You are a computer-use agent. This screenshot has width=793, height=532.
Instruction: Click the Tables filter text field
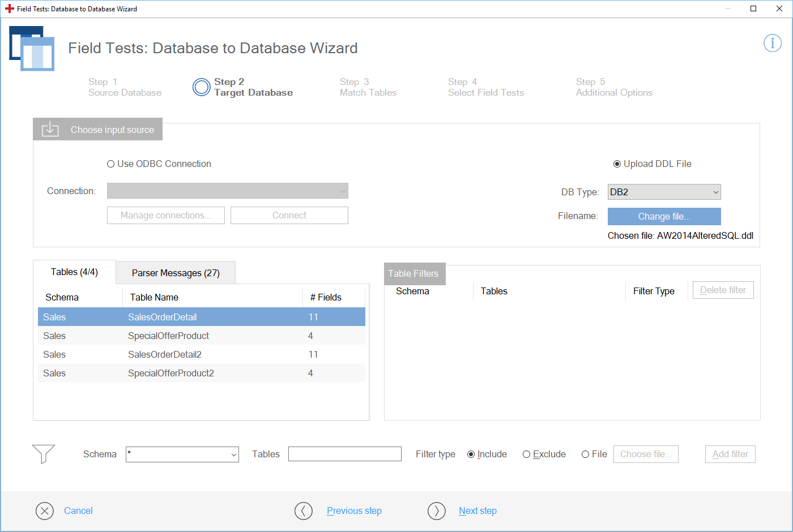(344, 454)
